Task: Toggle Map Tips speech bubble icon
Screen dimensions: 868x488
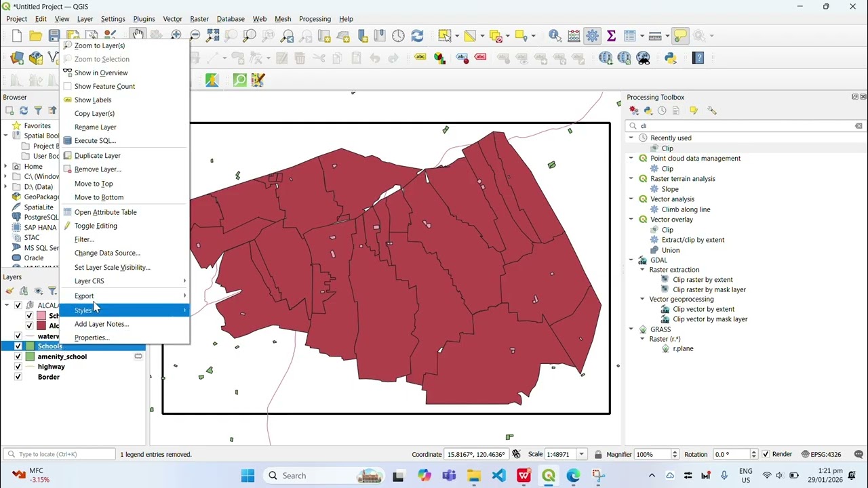Action: [680, 36]
